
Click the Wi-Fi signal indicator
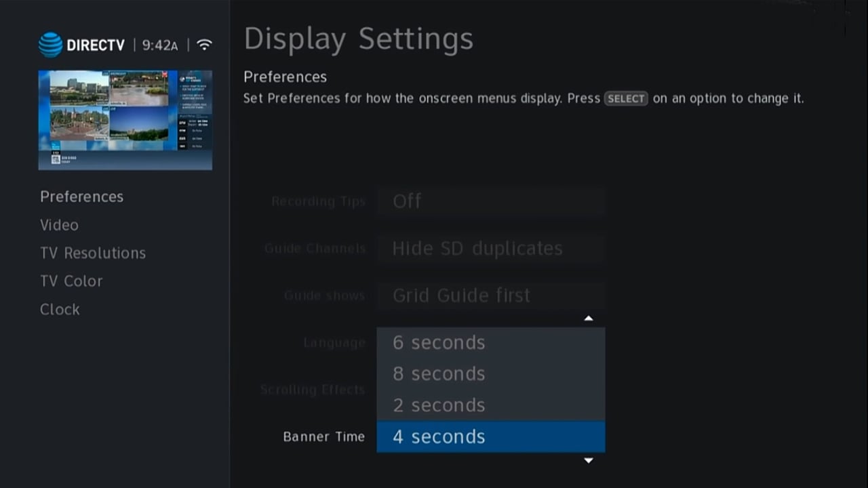[205, 43]
